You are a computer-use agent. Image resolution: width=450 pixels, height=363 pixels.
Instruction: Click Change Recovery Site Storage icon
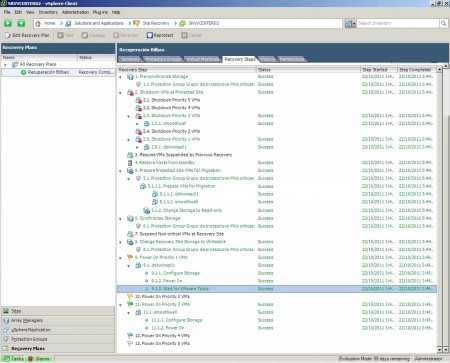pos(130,242)
